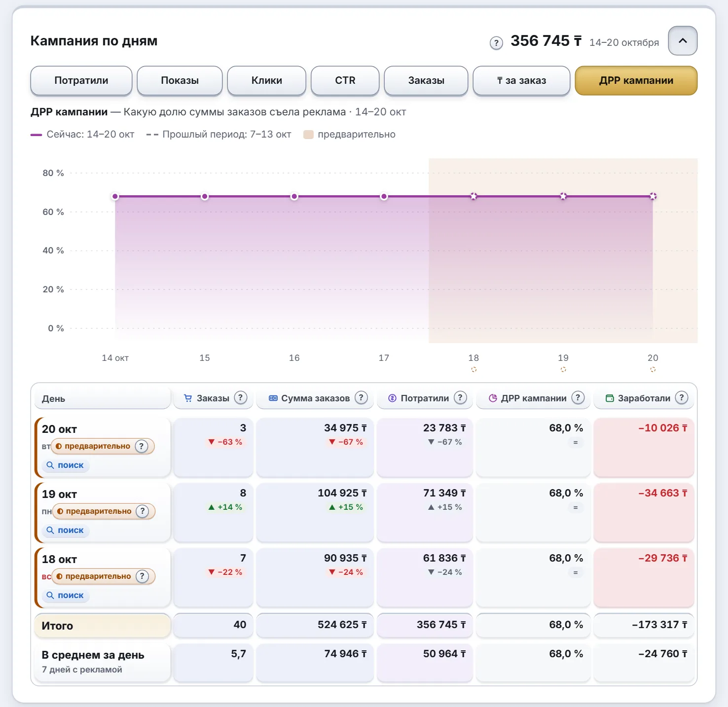Select the Заказы metric tab
728x707 pixels.
pyautogui.click(x=426, y=80)
